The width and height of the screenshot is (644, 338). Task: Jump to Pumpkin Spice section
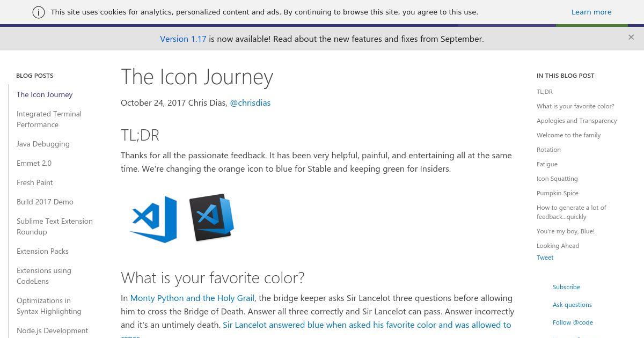[x=558, y=193]
